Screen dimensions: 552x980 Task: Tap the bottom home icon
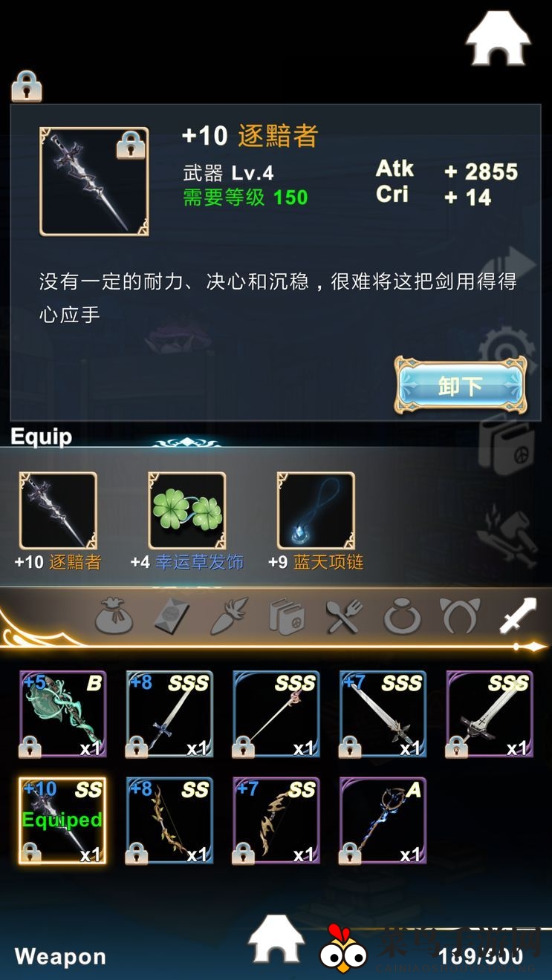276,940
